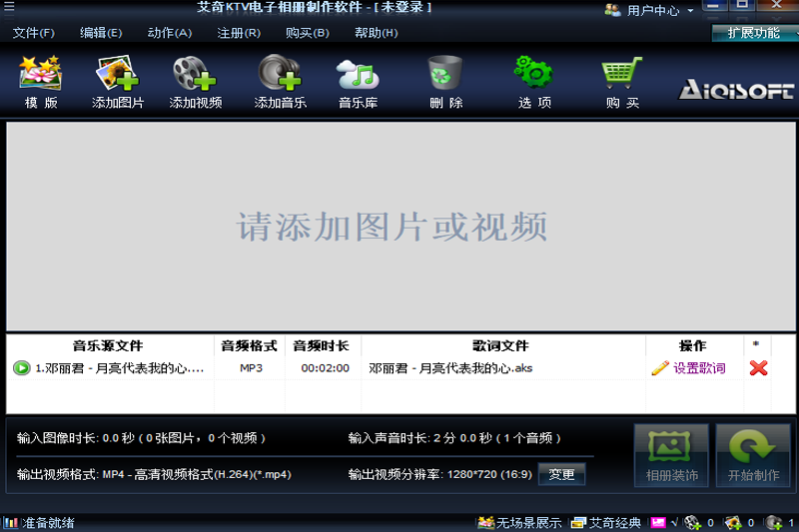Click the 删除 trash bin icon

tap(445, 80)
